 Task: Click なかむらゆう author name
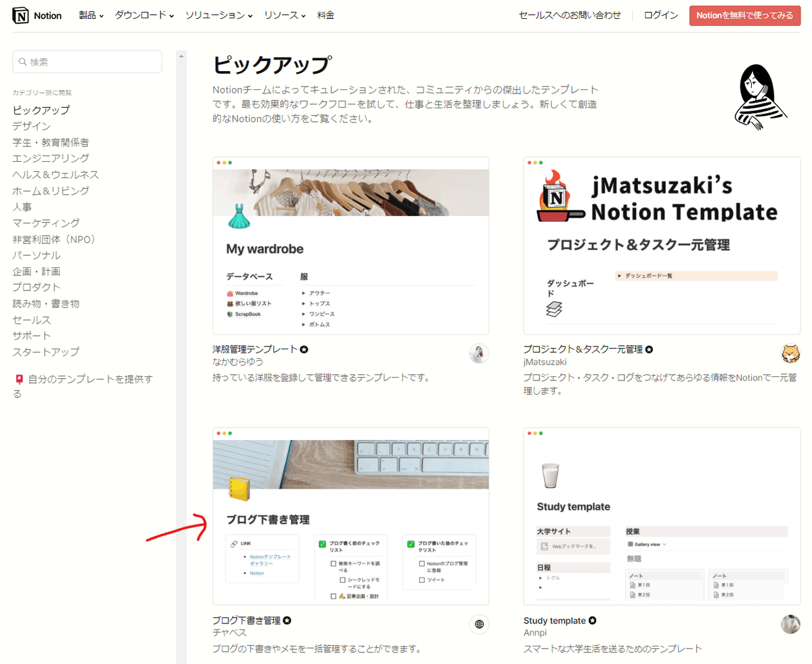click(x=238, y=362)
